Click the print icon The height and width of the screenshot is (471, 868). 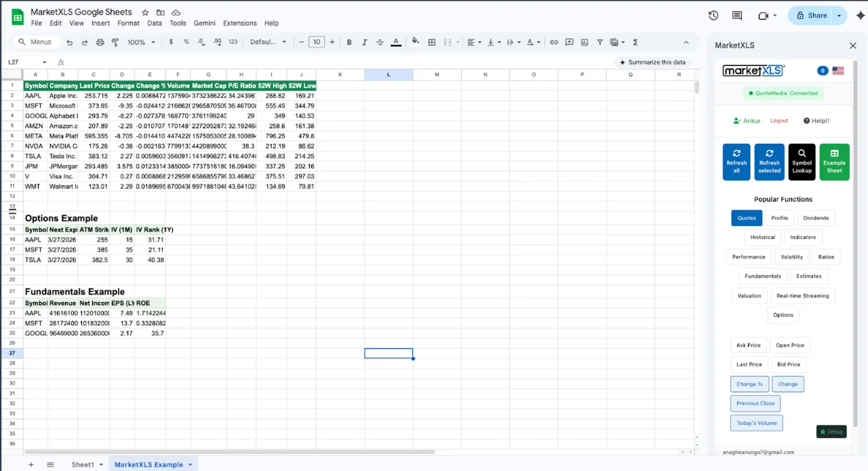click(100, 42)
